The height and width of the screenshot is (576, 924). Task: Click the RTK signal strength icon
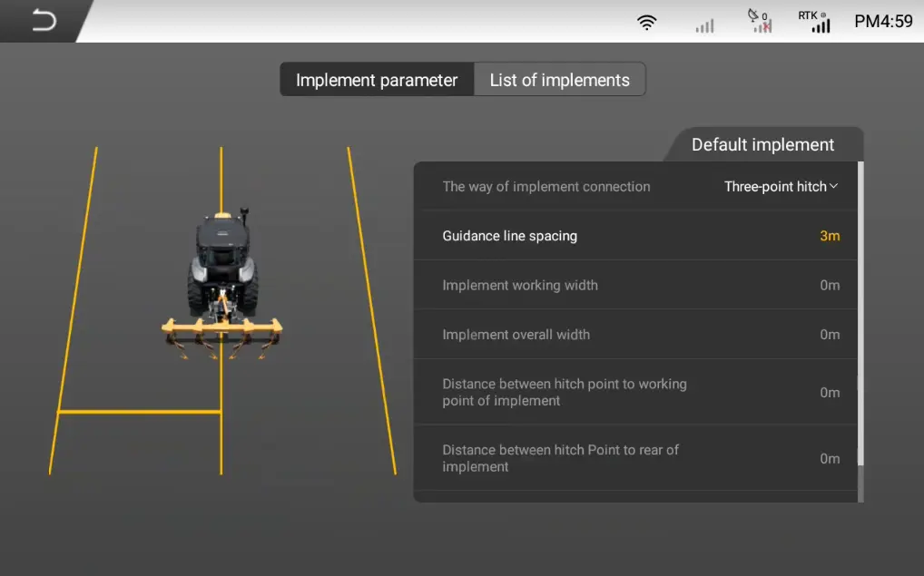click(x=817, y=22)
